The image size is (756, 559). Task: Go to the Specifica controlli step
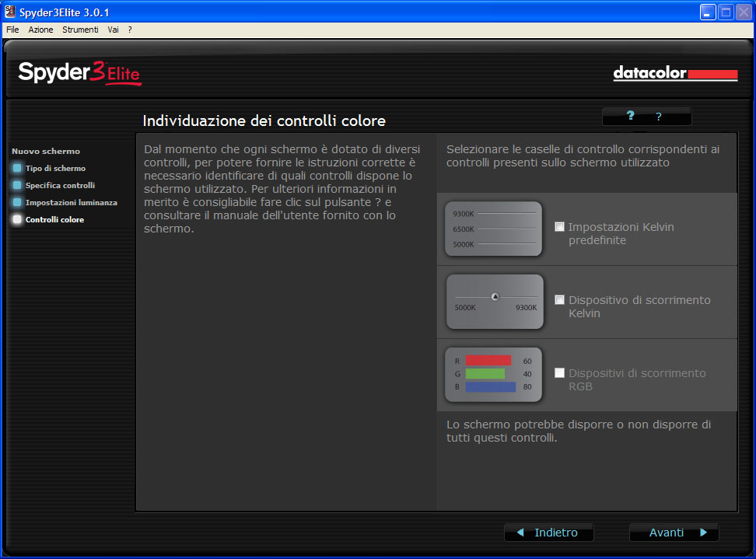[x=60, y=185]
